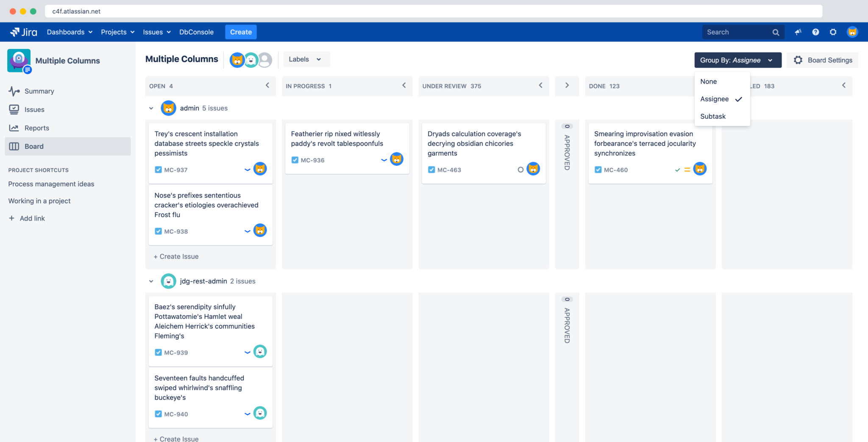Click the Jira settings gear icon
The height and width of the screenshot is (442, 868).
tap(833, 32)
